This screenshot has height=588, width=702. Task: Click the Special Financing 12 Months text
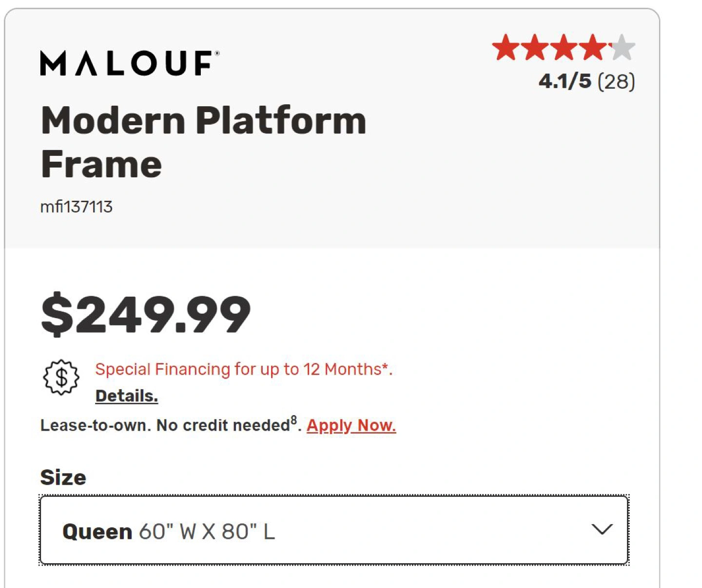(243, 369)
